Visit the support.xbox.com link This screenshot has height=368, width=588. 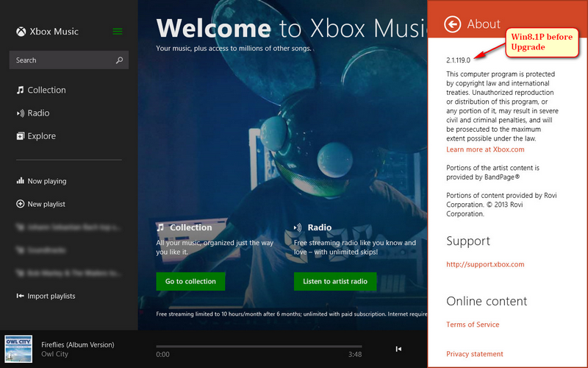(x=485, y=264)
